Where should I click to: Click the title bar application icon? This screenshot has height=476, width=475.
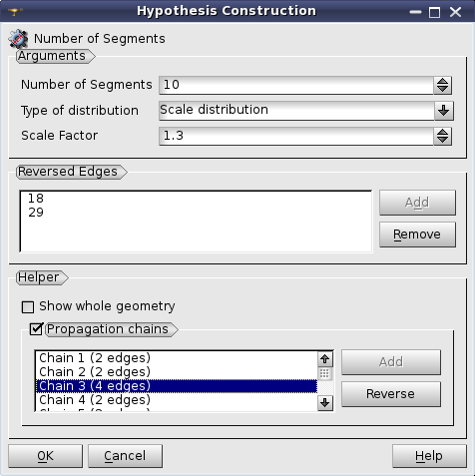click(15, 12)
